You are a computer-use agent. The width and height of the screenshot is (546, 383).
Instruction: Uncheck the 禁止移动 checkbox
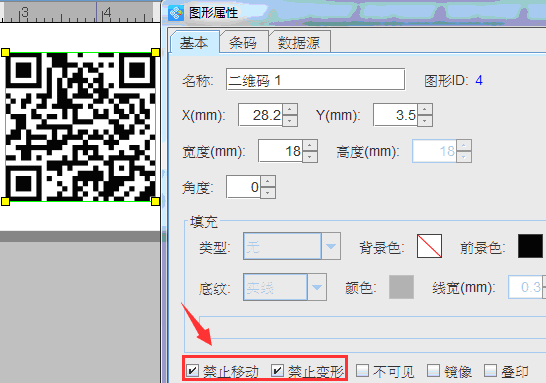click(193, 370)
